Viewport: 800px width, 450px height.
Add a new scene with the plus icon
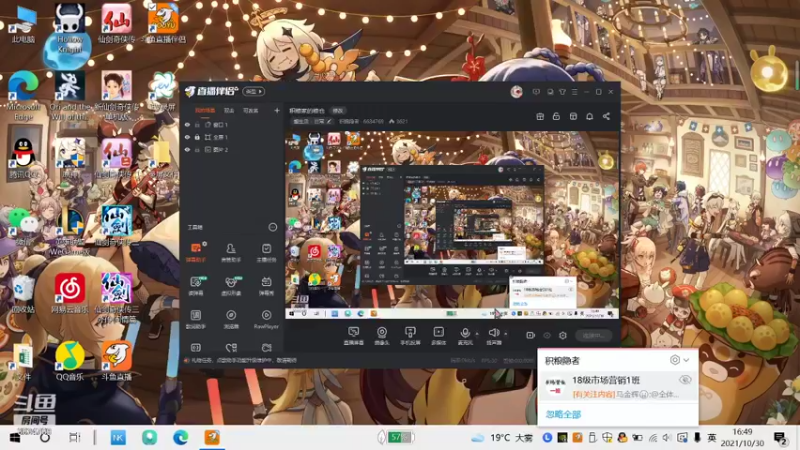[x=277, y=110]
